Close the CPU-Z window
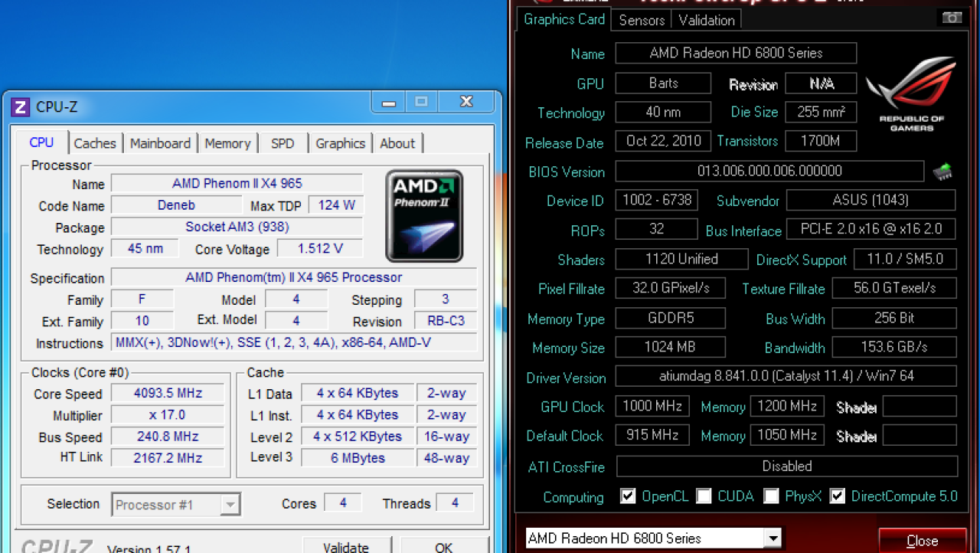Viewport: 980px width, 553px height. (465, 101)
